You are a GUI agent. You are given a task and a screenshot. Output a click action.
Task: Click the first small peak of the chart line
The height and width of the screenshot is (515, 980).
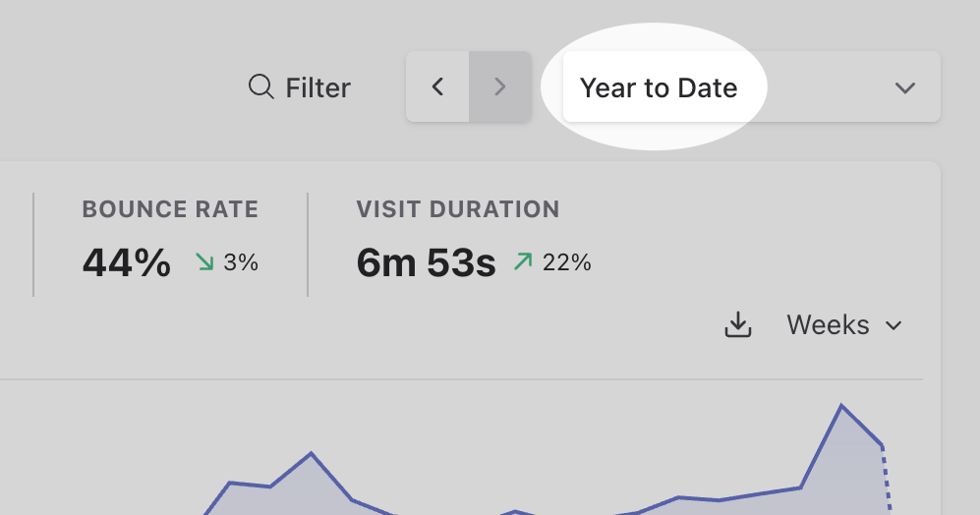(230, 483)
